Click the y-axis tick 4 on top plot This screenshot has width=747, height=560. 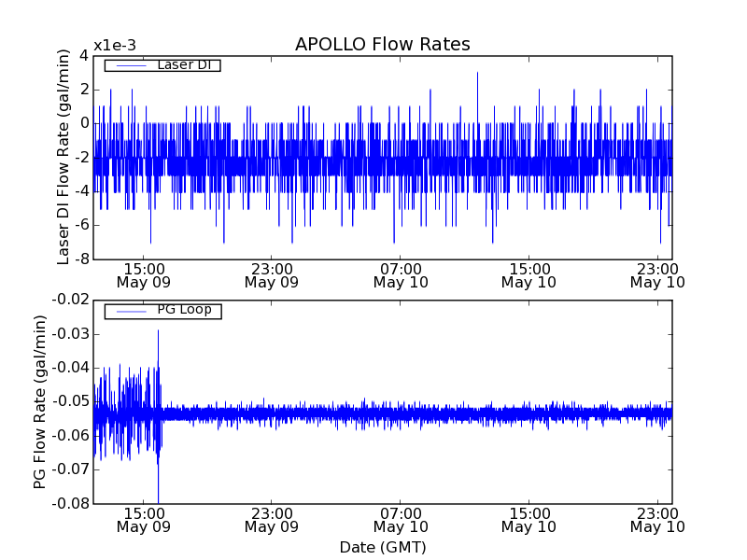pos(83,55)
